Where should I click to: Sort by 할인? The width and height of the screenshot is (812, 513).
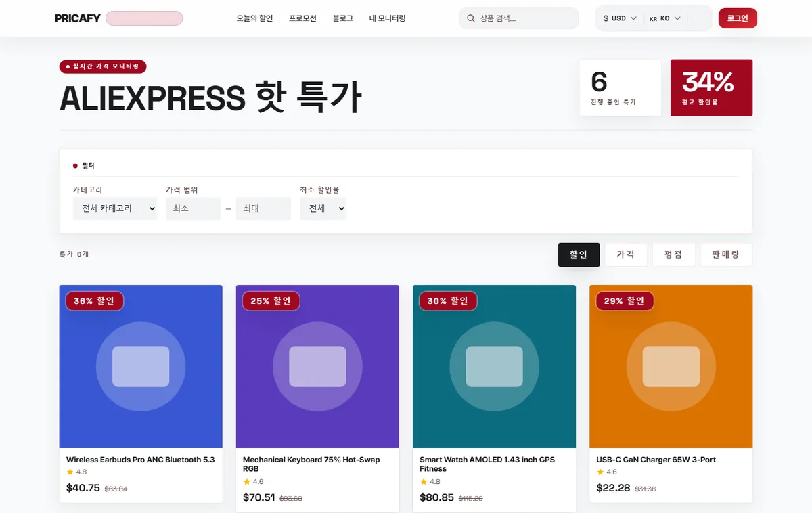pos(579,254)
